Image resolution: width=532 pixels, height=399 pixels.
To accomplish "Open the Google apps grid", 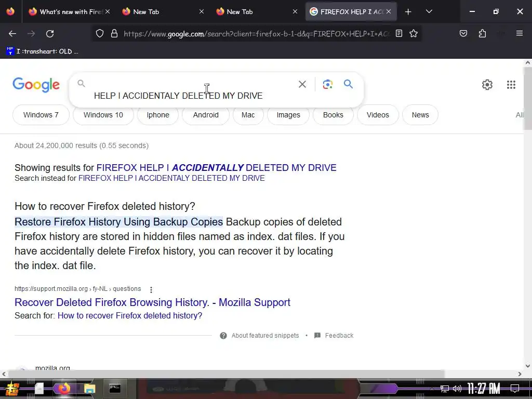I will [x=511, y=85].
